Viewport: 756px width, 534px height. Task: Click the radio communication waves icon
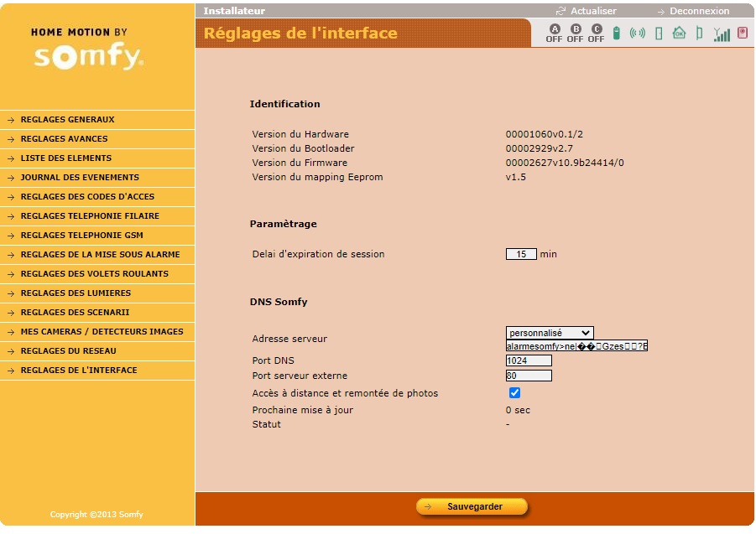(638, 34)
